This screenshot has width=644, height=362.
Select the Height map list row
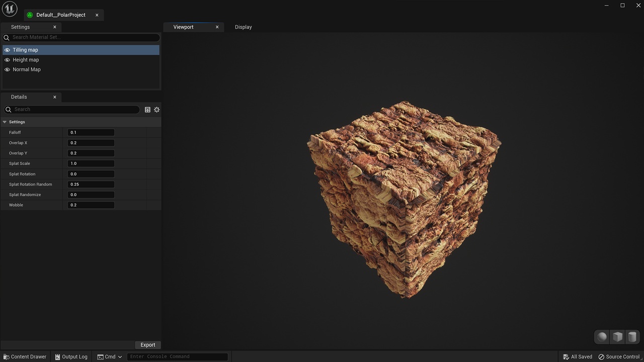coord(81,60)
